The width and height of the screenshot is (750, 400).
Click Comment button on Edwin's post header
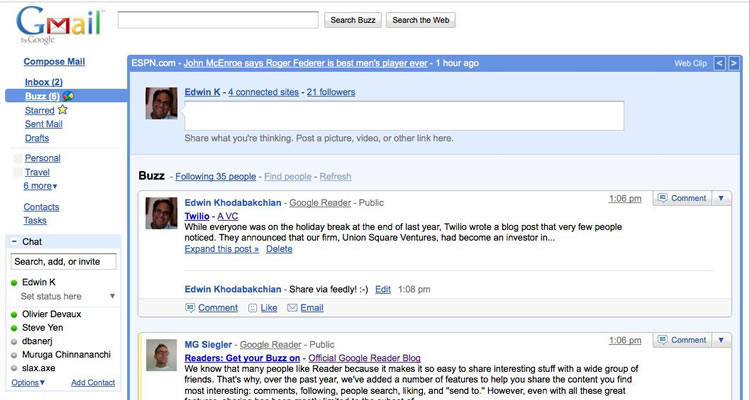tap(683, 198)
